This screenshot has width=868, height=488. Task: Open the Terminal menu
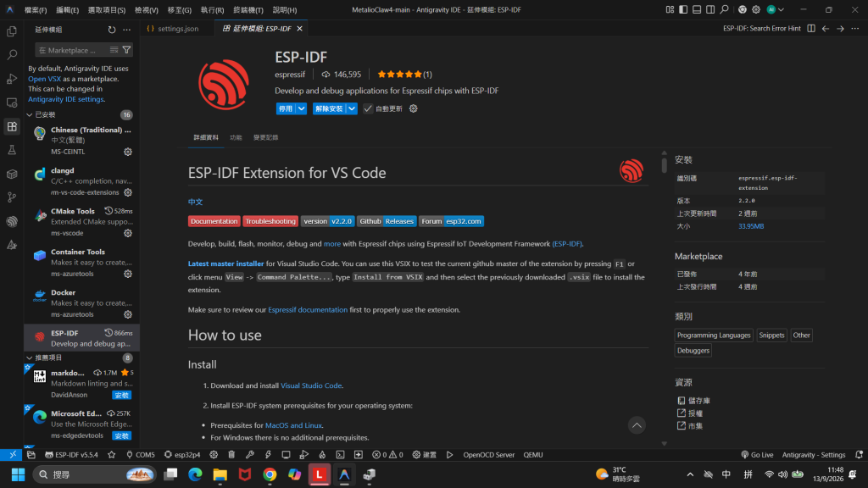[x=248, y=10]
